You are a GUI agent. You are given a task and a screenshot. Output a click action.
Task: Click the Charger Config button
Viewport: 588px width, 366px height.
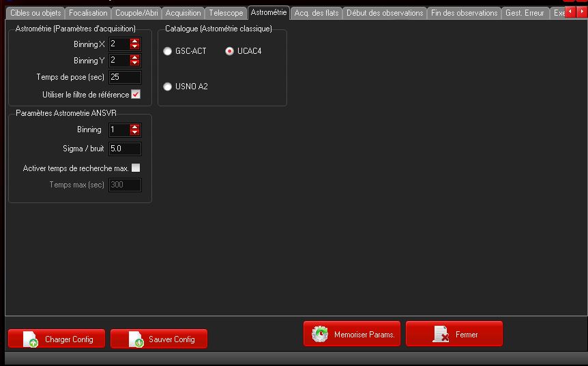pyautogui.click(x=60, y=339)
